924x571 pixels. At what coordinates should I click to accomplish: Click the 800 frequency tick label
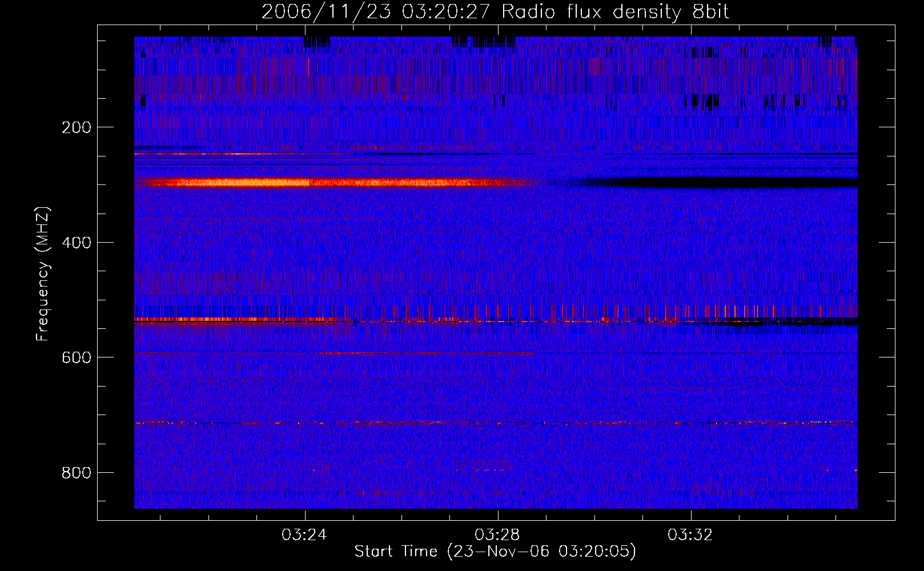pos(77,473)
